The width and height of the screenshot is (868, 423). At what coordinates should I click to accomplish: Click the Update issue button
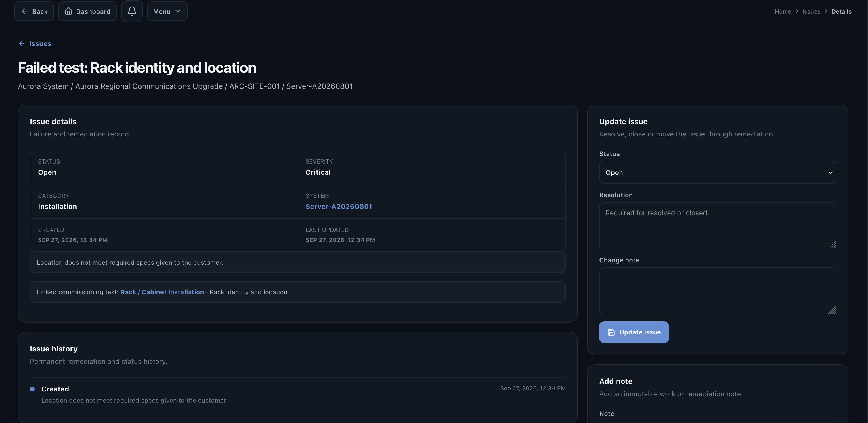click(634, 332)
